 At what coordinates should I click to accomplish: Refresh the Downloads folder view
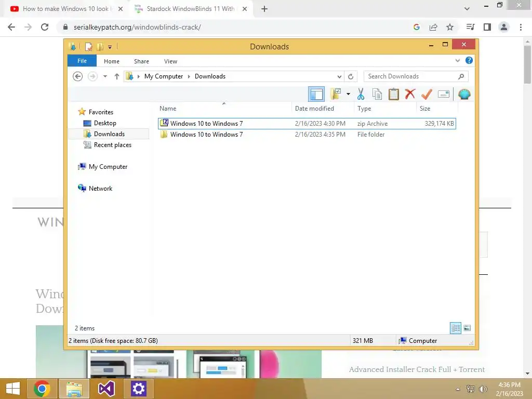tap(351, 77)
